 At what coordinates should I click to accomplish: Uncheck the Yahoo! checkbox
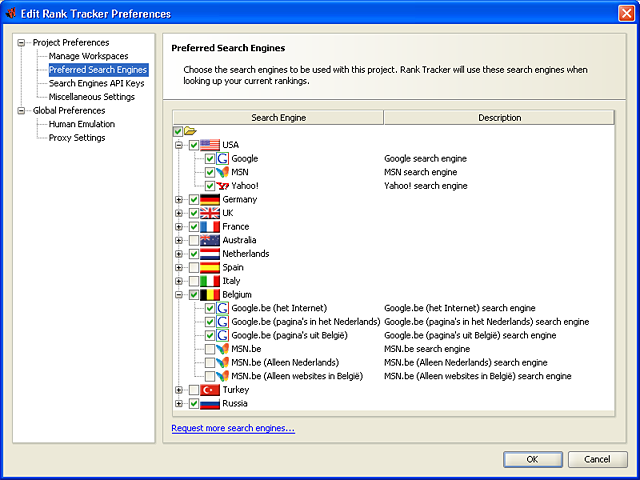click(210, 186)
